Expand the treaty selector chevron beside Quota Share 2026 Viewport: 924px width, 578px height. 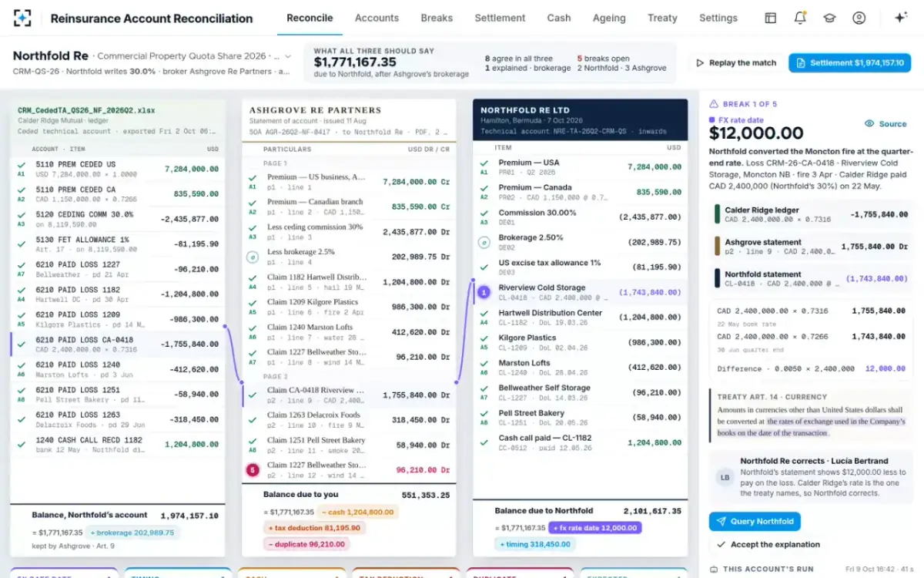288,56
